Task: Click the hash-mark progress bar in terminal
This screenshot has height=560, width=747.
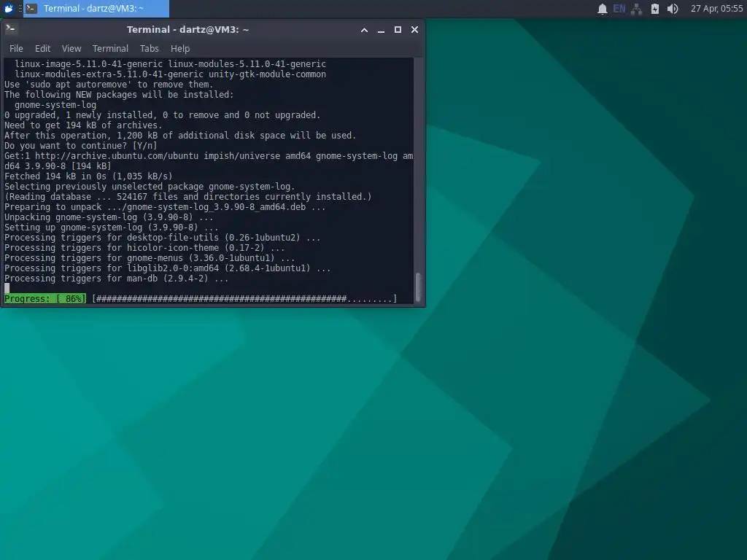Action: pyautogui.click(x=244, y=298)
